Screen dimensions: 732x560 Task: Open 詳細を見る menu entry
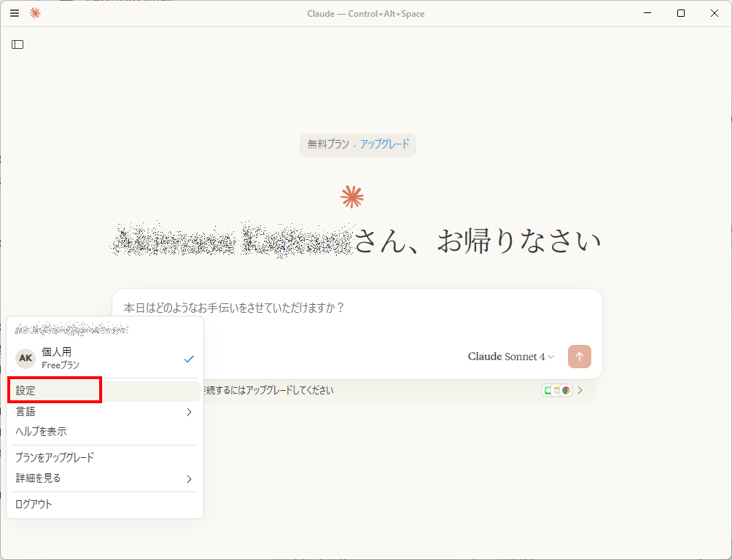pos(105,478)
